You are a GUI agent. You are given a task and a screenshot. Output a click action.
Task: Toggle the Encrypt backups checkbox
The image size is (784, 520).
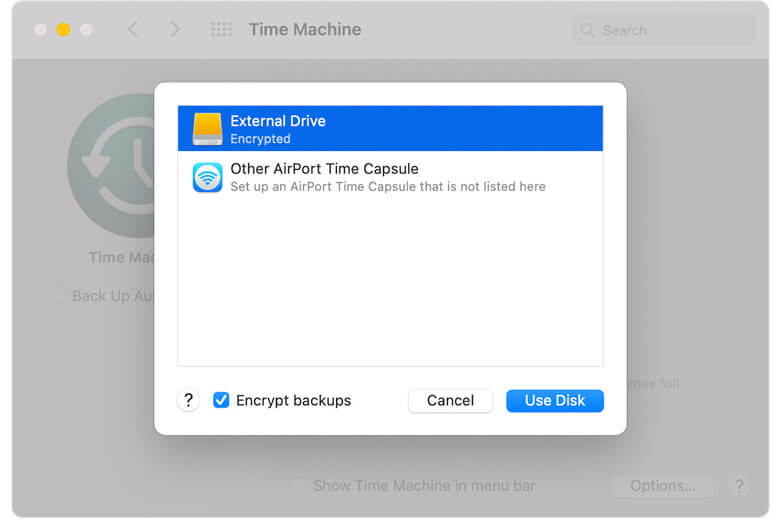[221, 400]
